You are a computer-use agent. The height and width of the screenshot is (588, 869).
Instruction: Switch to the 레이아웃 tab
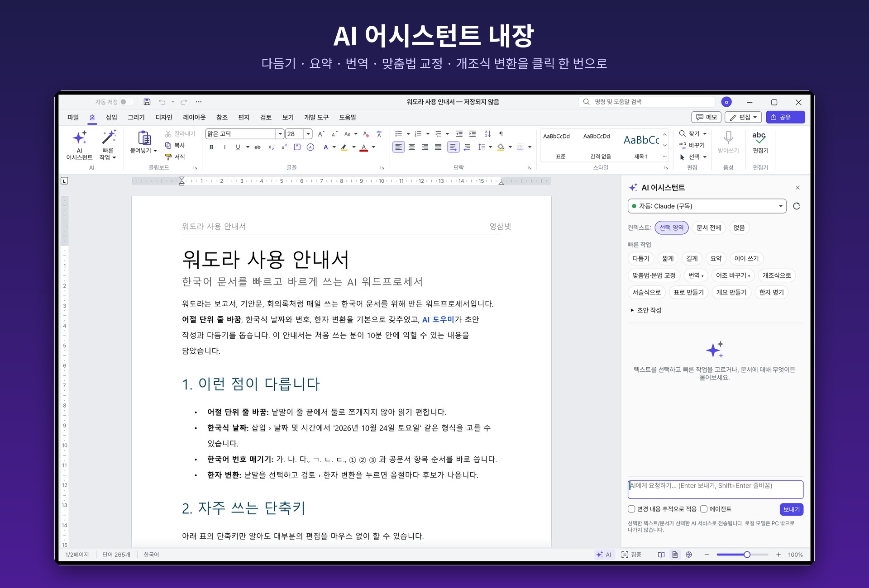[x=194, y=117]
